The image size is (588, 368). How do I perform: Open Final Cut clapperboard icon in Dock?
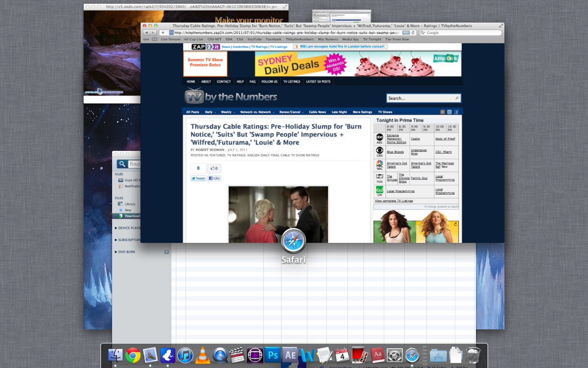click(x=237, y=355)
